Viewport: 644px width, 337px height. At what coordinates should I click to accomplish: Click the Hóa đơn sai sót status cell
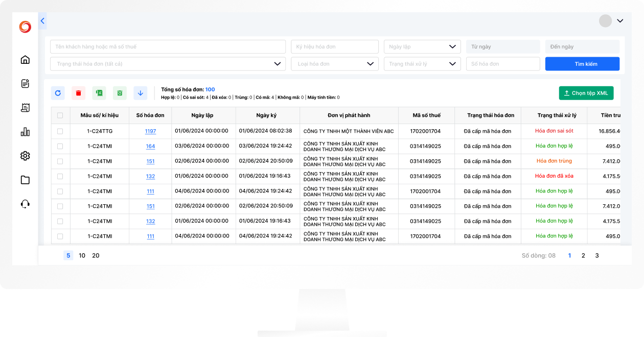(x=554, y=131)
